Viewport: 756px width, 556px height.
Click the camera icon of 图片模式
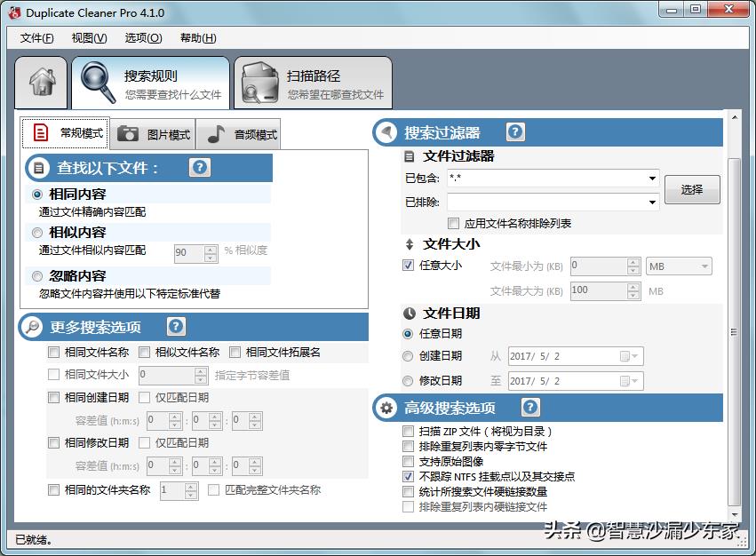click(x=128, y=133)
